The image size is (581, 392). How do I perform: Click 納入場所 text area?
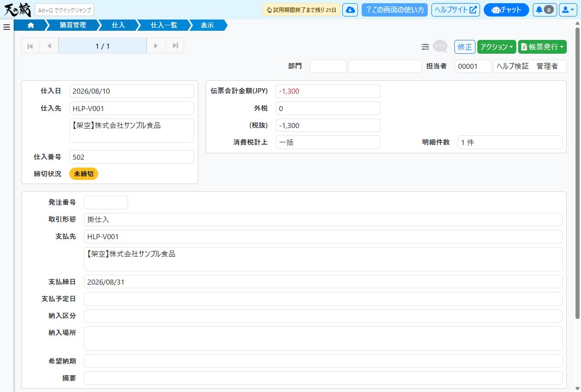[x=323, y=338]
